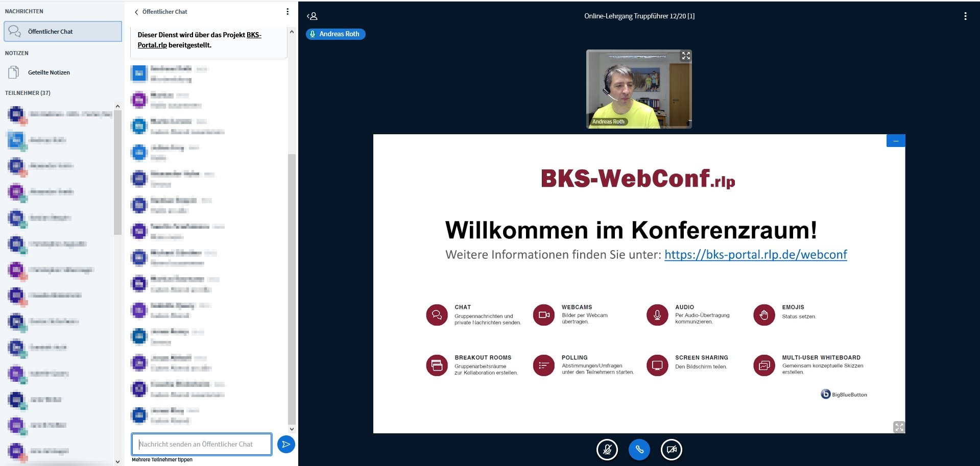Open Öffentlicher Chat in the sidebar
Screen dimensions: 980x466
click(x=63, y=32)
